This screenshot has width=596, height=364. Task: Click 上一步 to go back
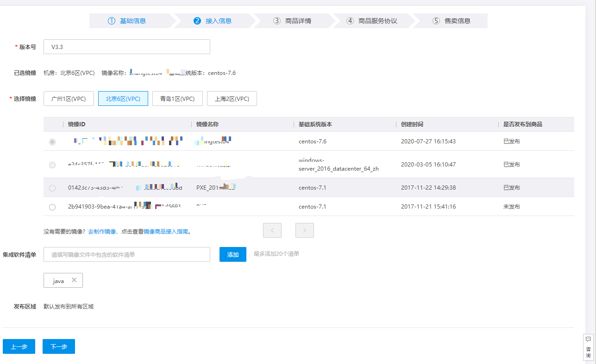[19, 346]
